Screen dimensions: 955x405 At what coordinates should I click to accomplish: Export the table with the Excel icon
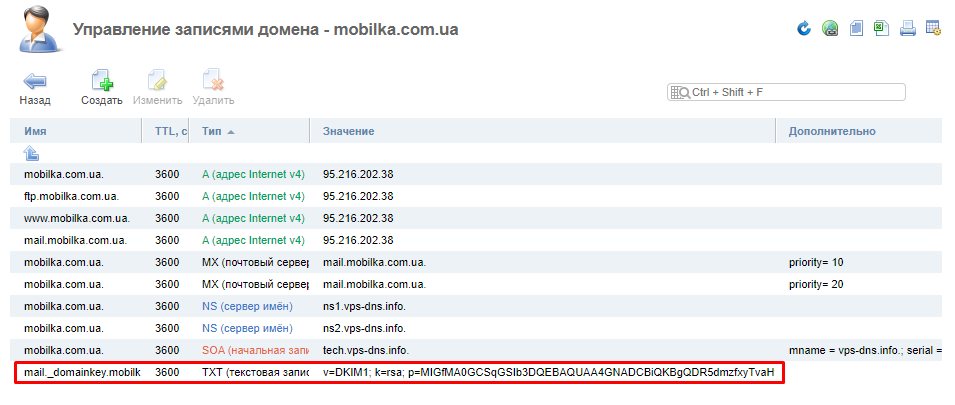coord(881,28)
